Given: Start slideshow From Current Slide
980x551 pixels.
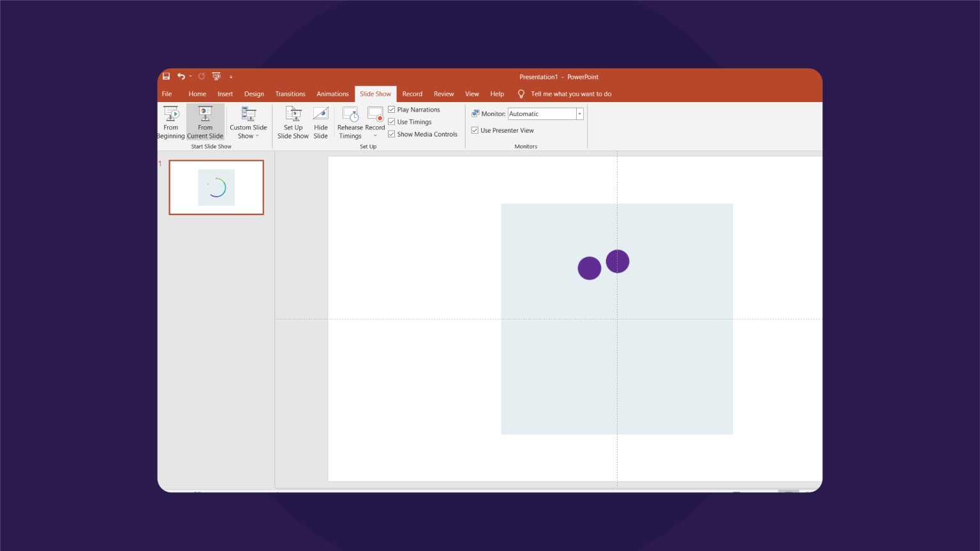Looking at the screenshot, I should (x=205, y=121).
